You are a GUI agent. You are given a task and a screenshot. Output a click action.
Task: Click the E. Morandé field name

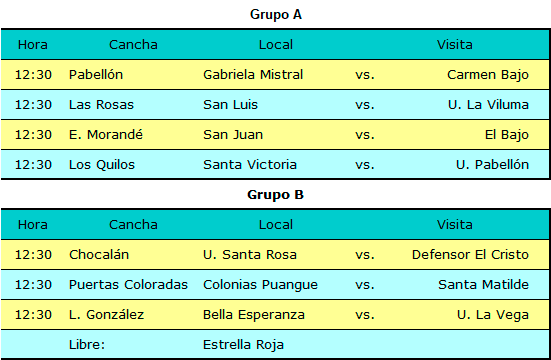pyautogui.click(x=106, y=135)
